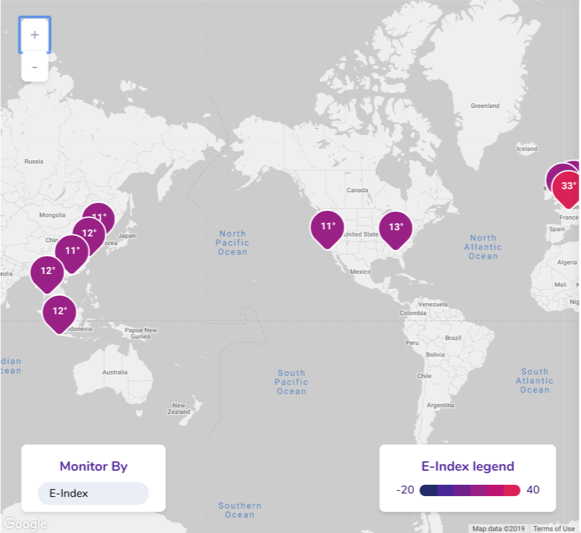This screenshot has width=581, height=533.
Task: Click the North Pacific Ocean map label
Action: coord(233,243)
